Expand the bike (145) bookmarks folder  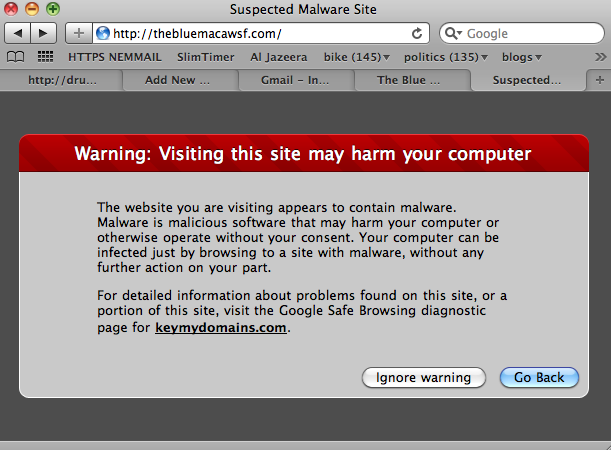(356, 57)
